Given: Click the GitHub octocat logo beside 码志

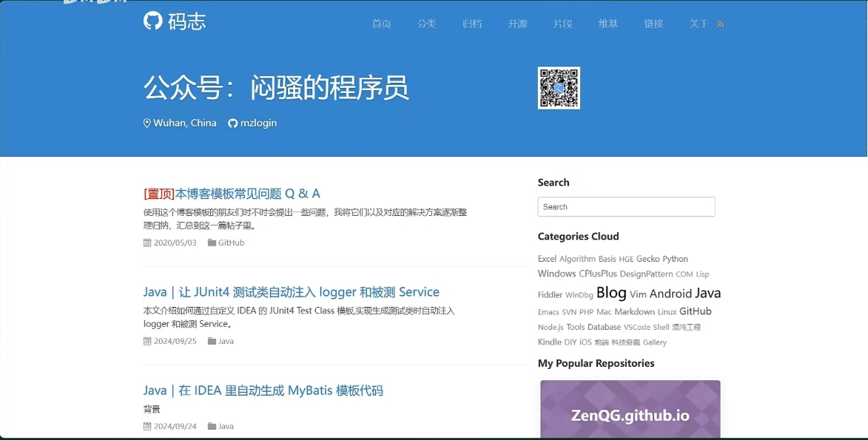Looking at the screenshot, I should pyautogui.click(x=152, y=21).
